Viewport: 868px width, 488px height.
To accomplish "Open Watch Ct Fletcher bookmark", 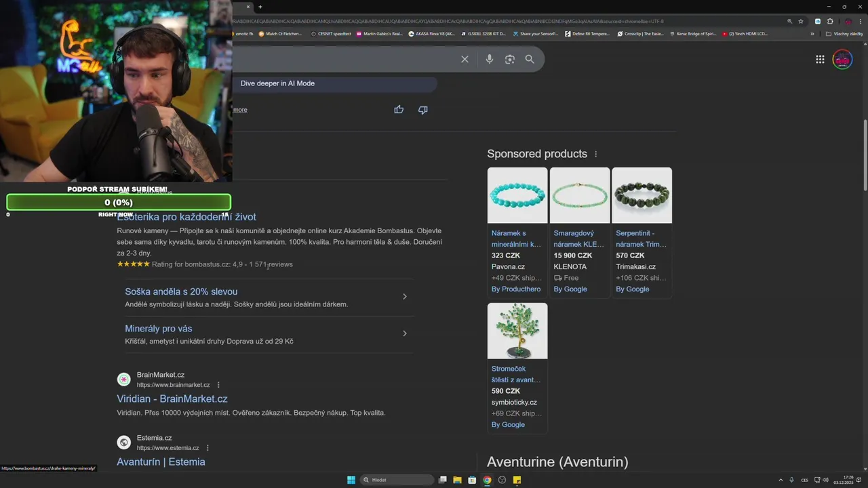I will [x=280, y=33].
